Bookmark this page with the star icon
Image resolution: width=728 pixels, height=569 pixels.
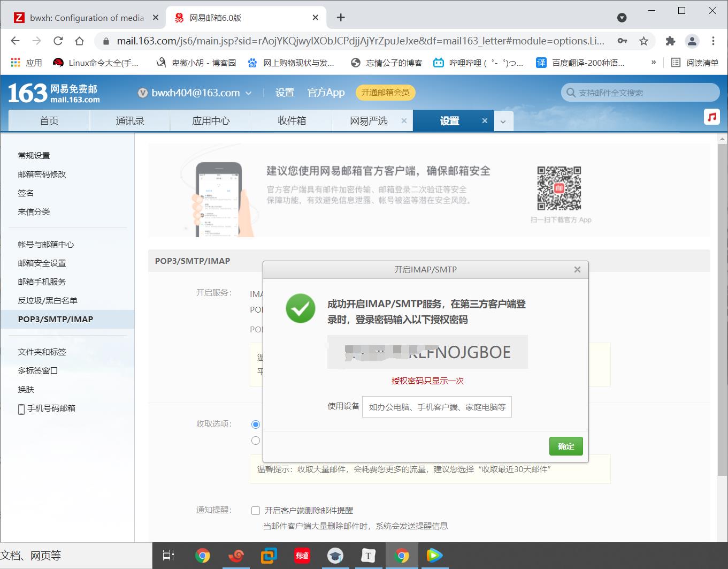643,41
